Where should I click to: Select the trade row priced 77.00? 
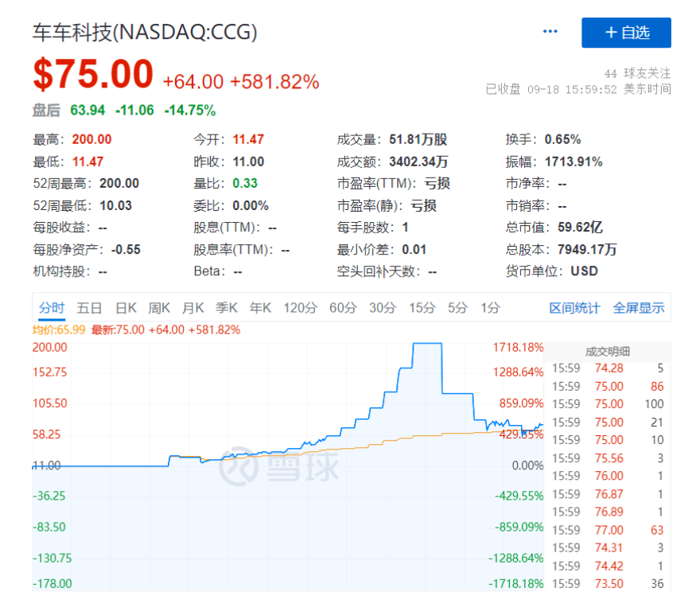coord(608,530)
